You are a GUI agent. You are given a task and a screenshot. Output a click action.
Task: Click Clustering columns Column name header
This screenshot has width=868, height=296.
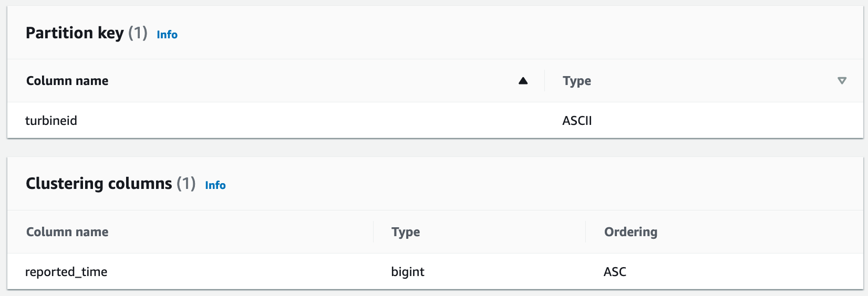(x=67, y=232)
